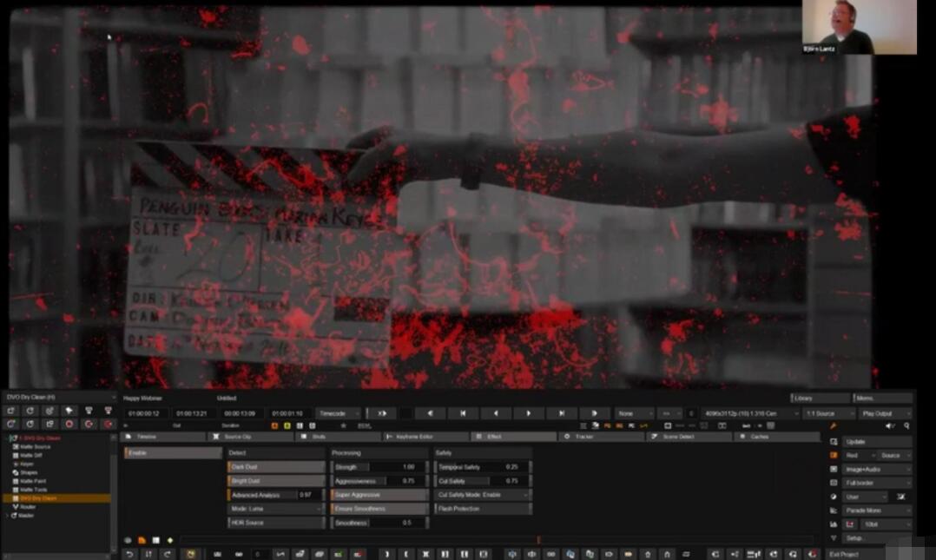Click the red swatch icon beside 10bit dropdown
The height and width of the screenshot is (560, 936).
pyautogui.click(x=850, y=524)
